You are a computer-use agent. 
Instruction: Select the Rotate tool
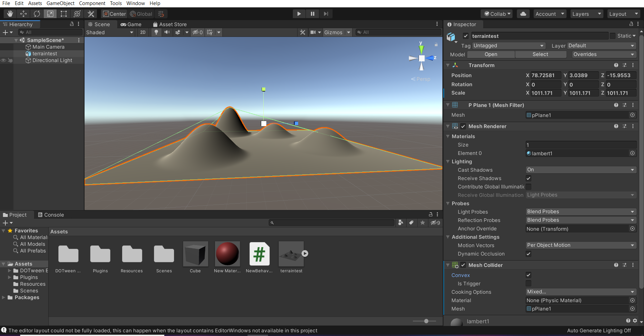[x=37, y=14]
